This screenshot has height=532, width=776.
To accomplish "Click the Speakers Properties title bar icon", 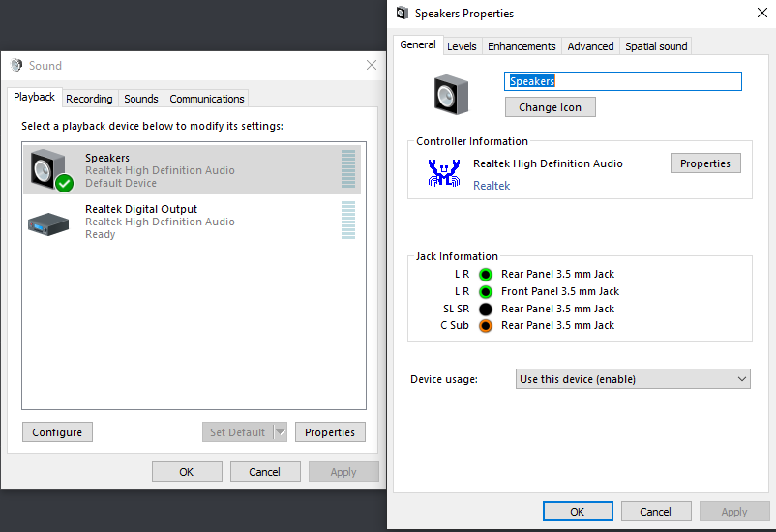I will 403,13.
